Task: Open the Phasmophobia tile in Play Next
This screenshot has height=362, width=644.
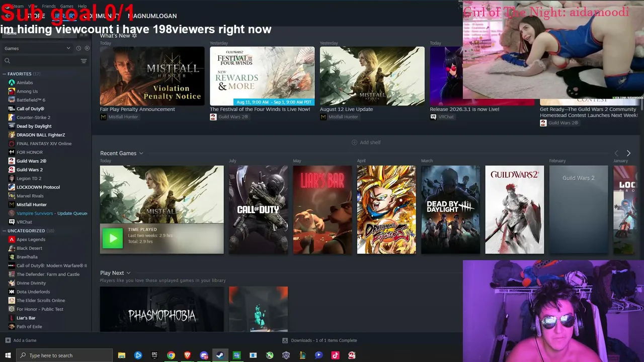Action: point(162,309)
